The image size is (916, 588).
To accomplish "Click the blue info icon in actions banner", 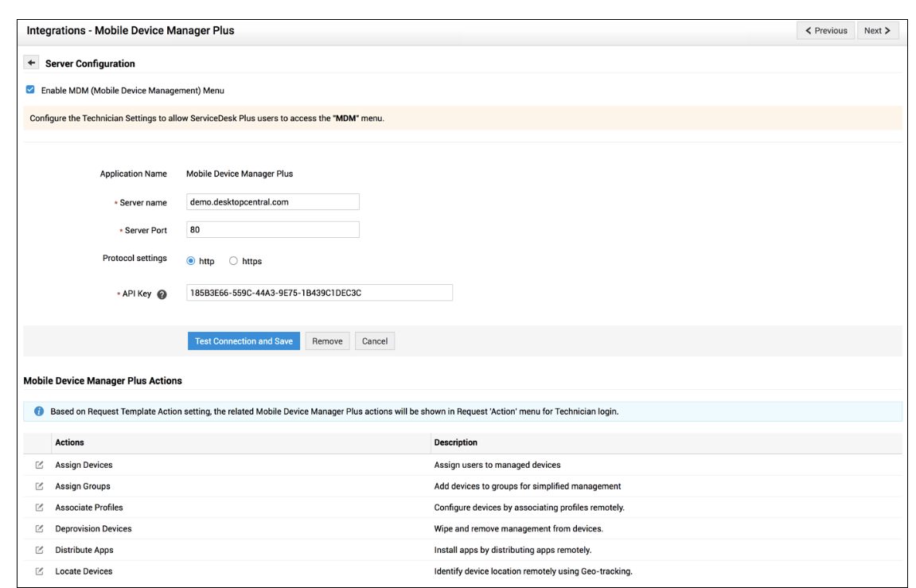I will point(39,411).
